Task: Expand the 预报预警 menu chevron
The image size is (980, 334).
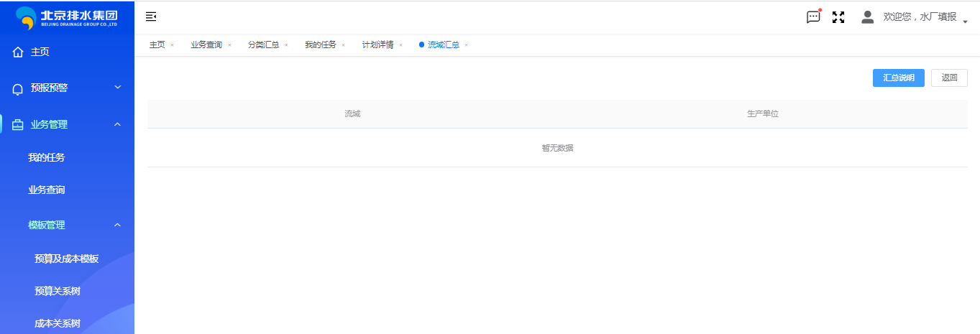Action: pos(118,88)
